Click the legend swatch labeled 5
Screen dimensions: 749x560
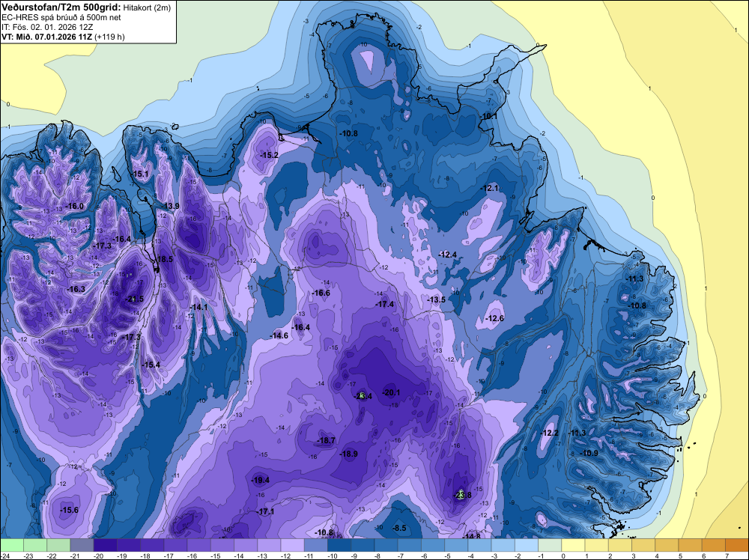[x=691, y=545]
